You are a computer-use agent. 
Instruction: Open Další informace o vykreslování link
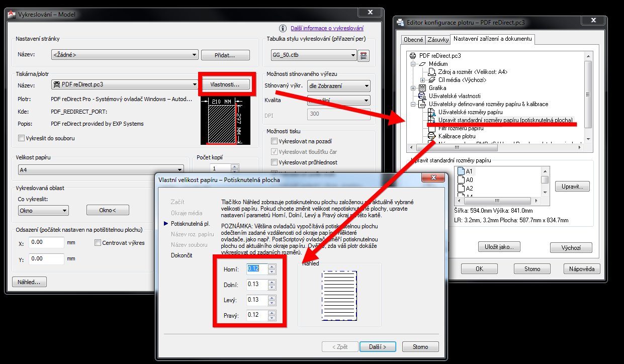tap(327, 29)
